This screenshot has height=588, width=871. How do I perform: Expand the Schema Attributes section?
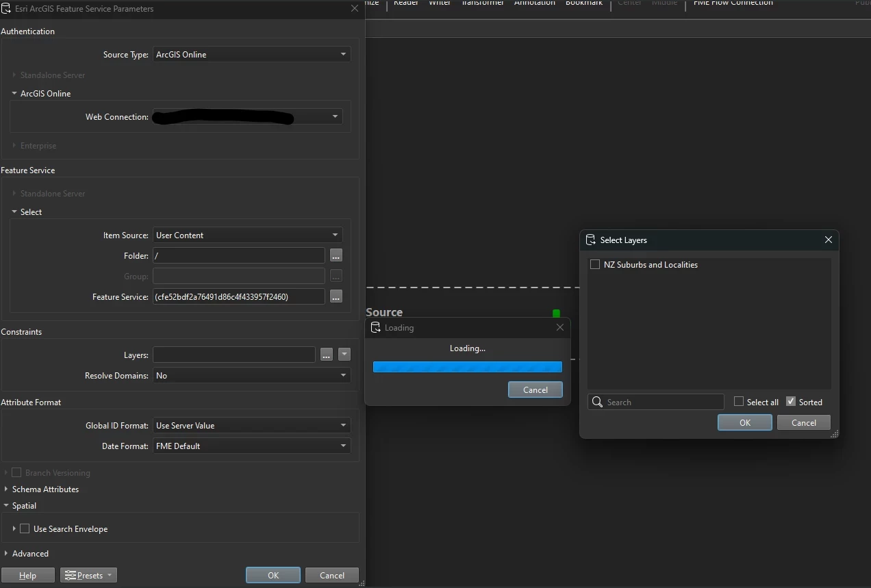6,489
